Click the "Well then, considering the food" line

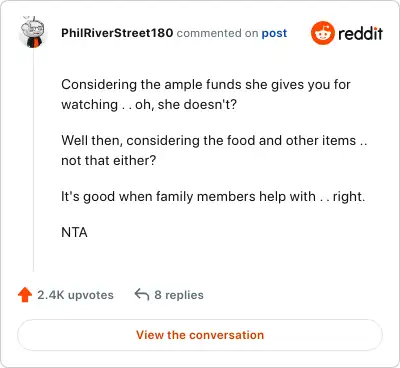point(214,141)
